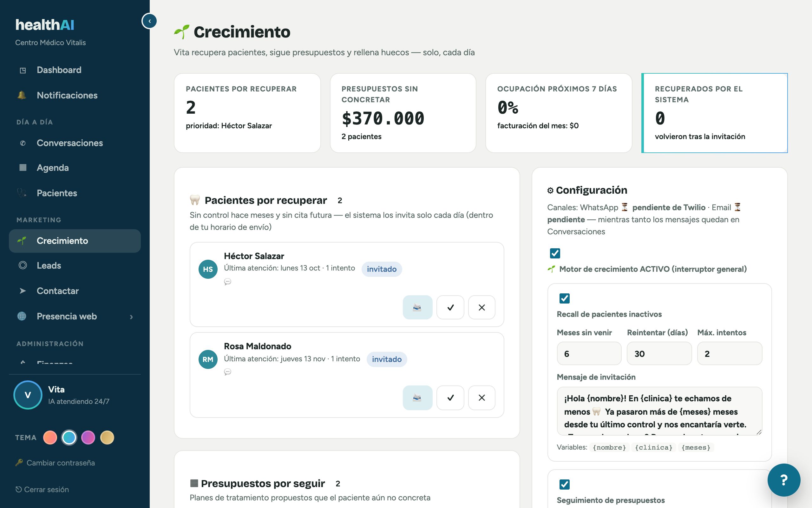Collapse the sidebar with the chevron button
The image size is (812, 508).
pos(149,21)
